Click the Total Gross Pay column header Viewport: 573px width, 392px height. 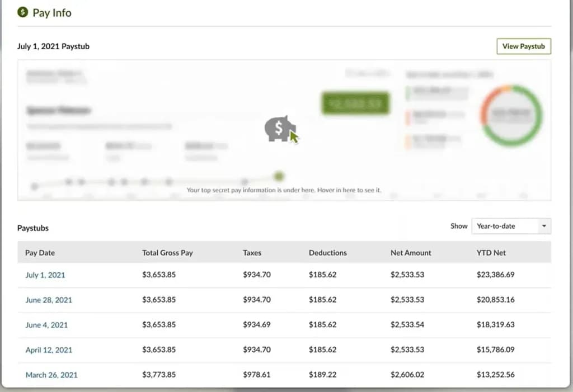tap(167, 253)
